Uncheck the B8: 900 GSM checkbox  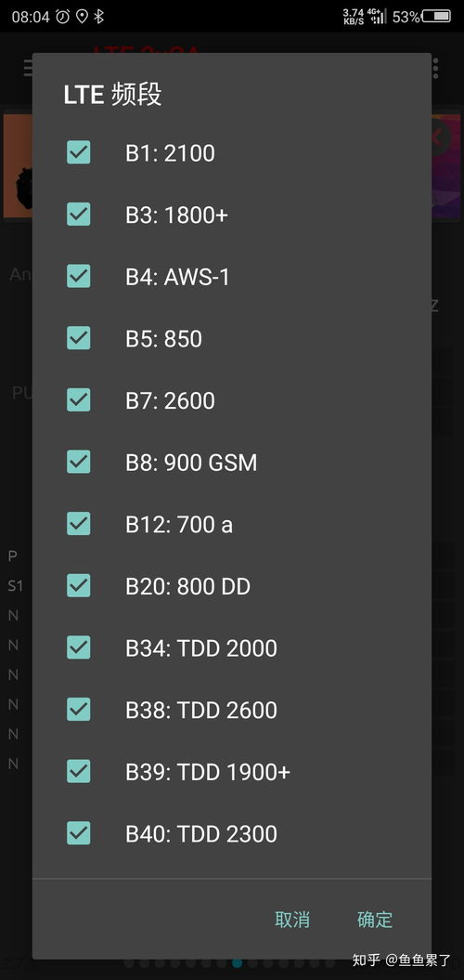[79, 462]
